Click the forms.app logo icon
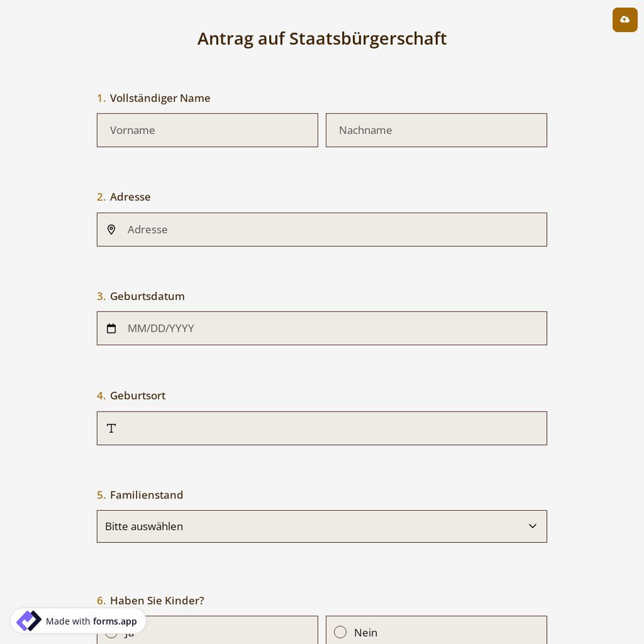 [x=28, y=621]
